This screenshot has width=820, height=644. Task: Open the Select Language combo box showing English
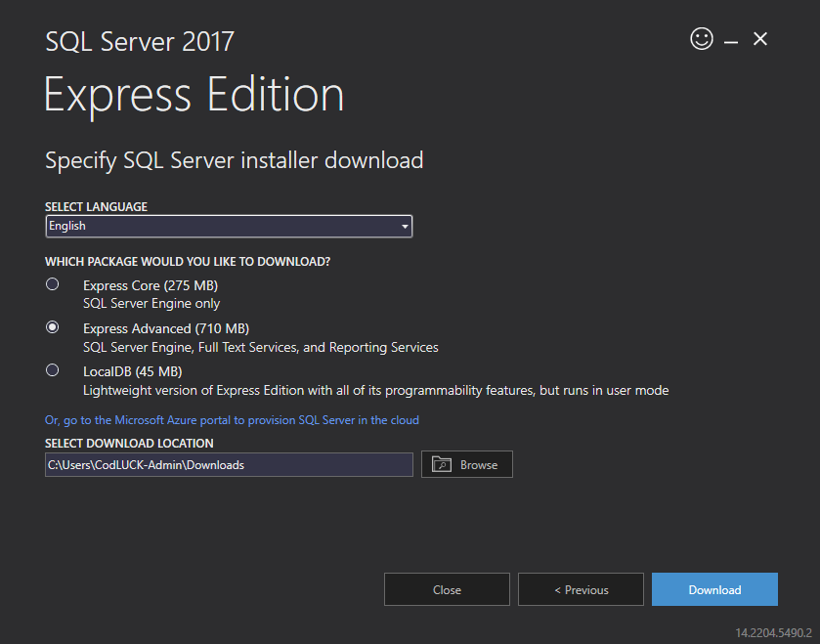coord(229,227)
